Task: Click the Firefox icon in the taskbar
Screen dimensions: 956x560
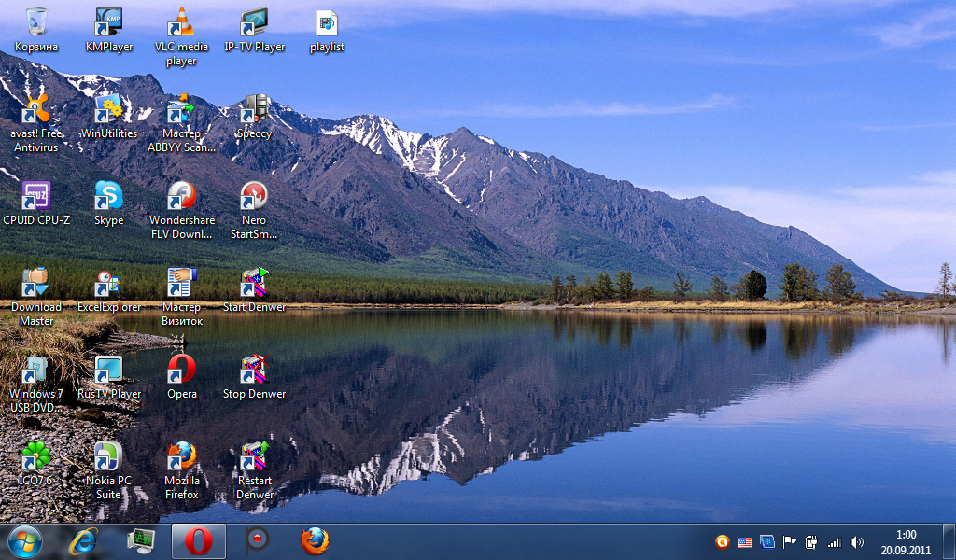Action: [315, 540]
